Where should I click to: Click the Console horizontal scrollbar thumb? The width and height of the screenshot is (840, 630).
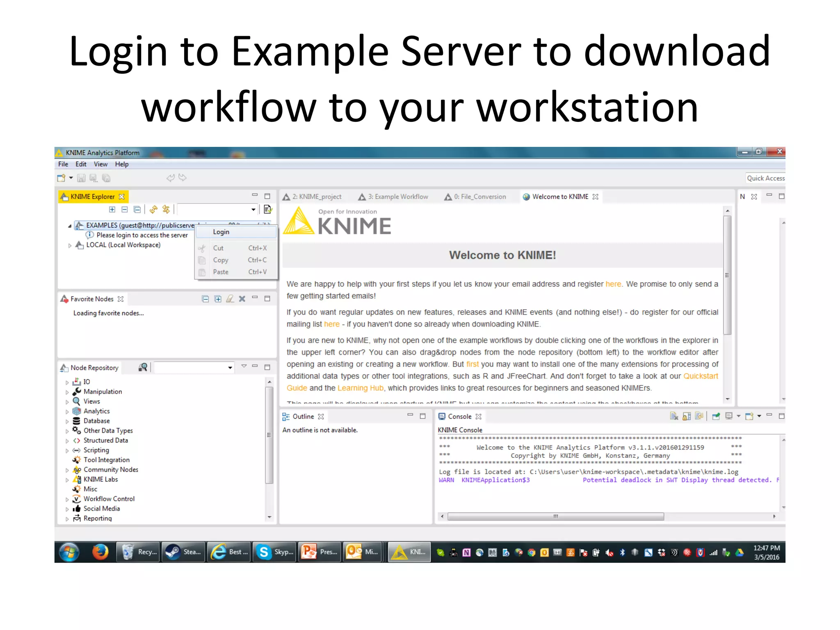tap(555, 516)
